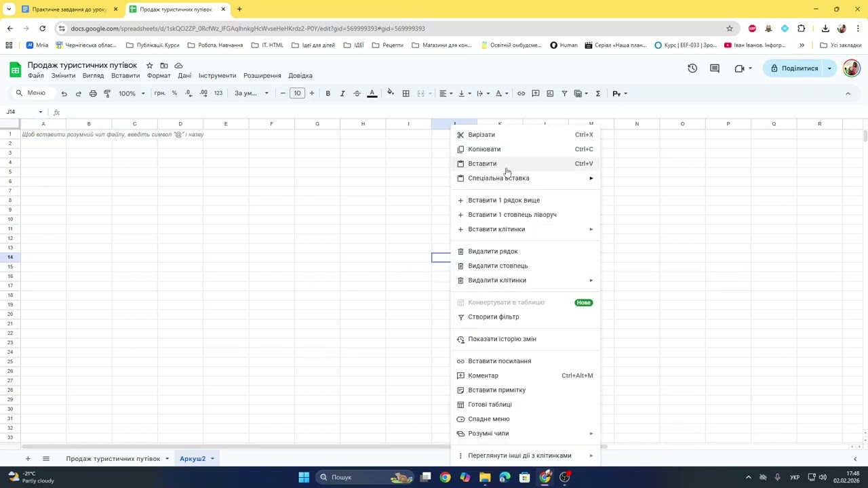Open version history clock icon
The width and height of the screenshot is (868, 488).
tap(692, 68)
